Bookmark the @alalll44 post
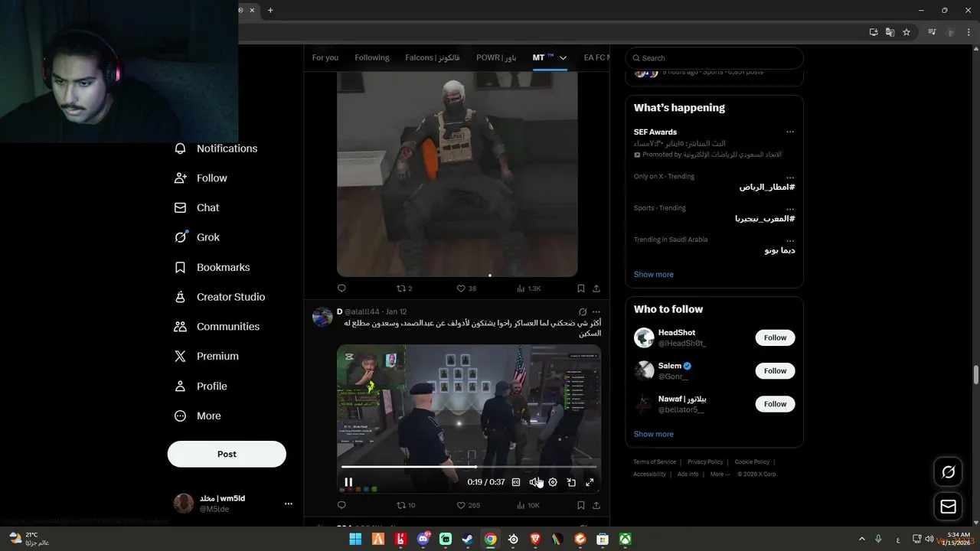The width and height of the screenshot is (980, 551). (x=581, y=505)
